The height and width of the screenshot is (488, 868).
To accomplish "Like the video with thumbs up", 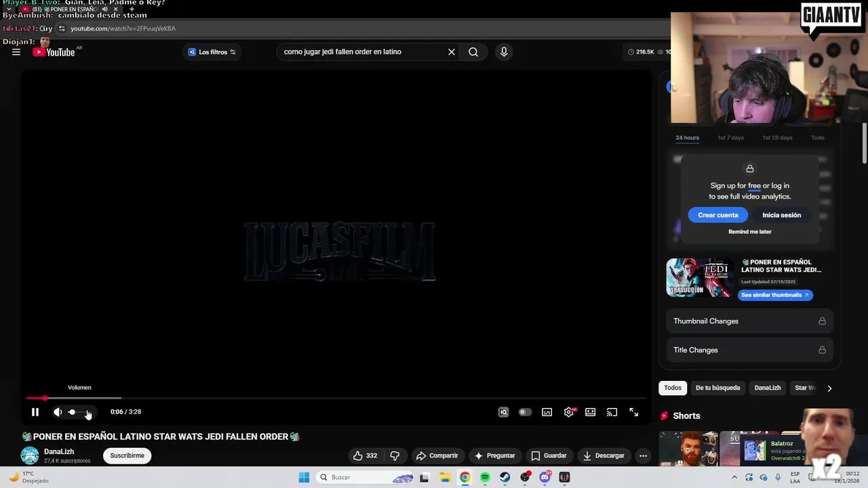I will click(365, 455).
